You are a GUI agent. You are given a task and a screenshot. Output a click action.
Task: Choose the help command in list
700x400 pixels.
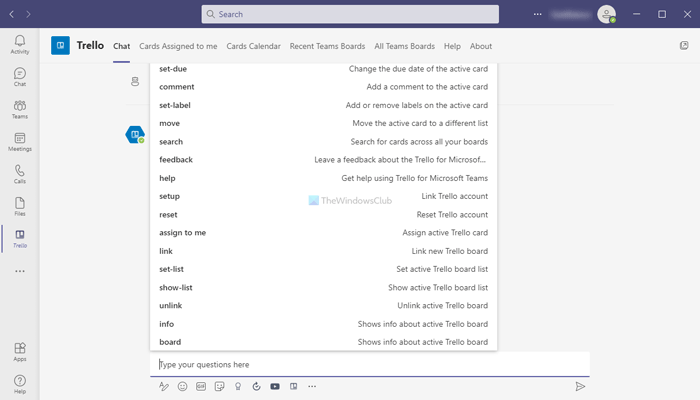tap(324, 178)
